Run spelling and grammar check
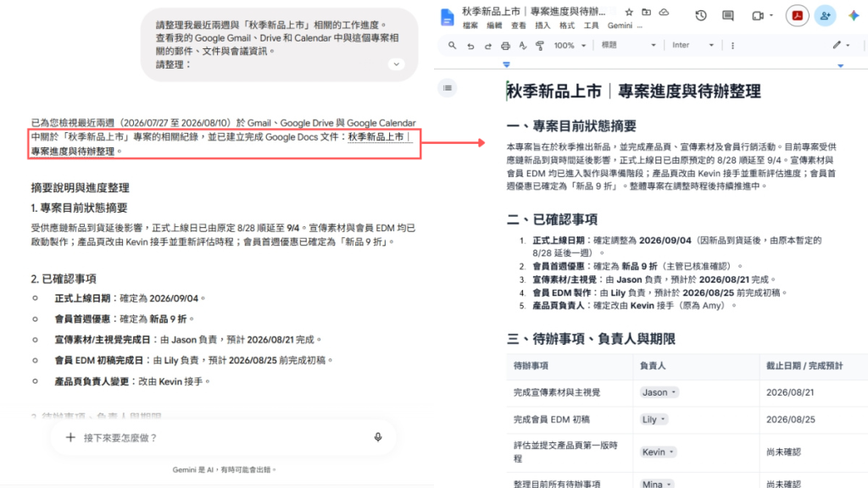Viewport: 868px width, 488px height. point(522,46)
